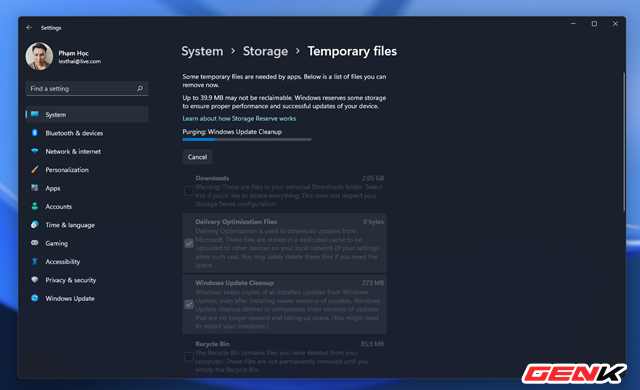Open Time & language settings
Image resolution: width=640 pixels, height=390 pixels.
87,224
